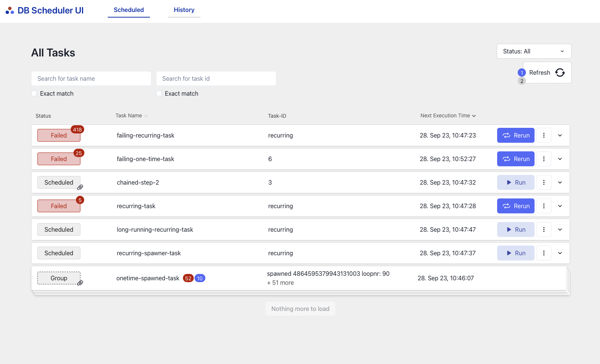Open the three-dot menu for failing-one-time-task

(x=544, y=159)
